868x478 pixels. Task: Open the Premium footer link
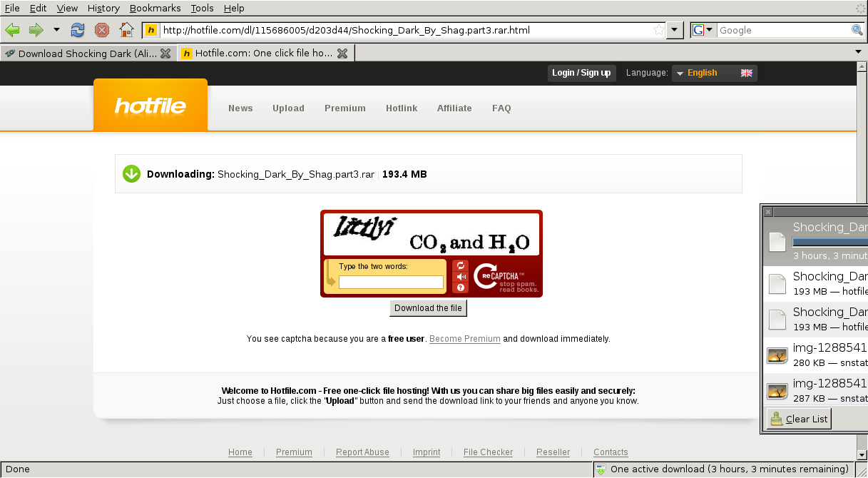[x=294, y=452]
